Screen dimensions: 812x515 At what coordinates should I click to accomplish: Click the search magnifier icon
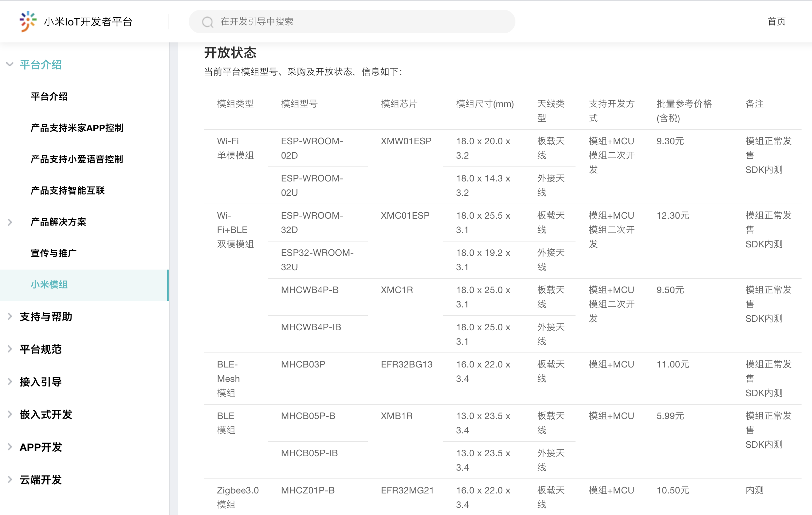(207, 22)
